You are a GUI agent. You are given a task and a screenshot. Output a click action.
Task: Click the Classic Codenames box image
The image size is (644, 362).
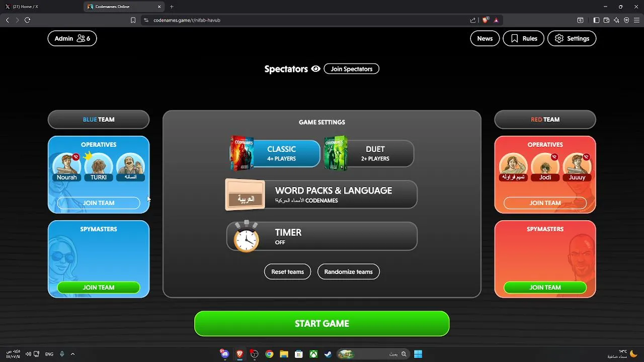coord(242,153)
